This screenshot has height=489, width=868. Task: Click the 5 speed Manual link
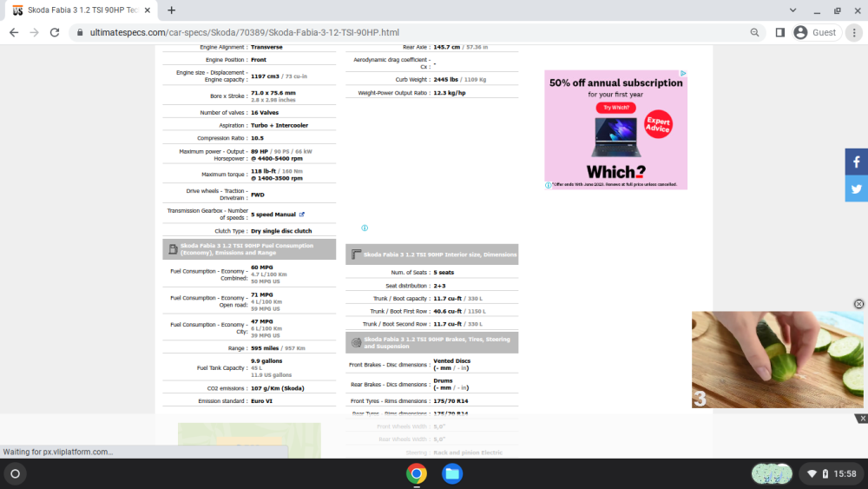point(273,215)
